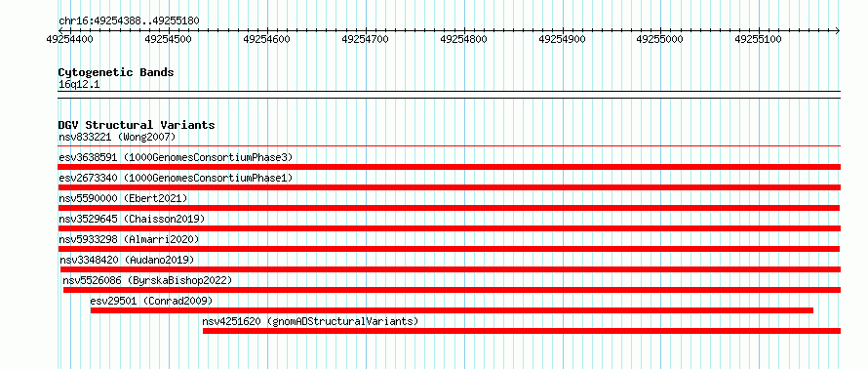
Task: Click ruler position 49255100
Action: (759, 39)
